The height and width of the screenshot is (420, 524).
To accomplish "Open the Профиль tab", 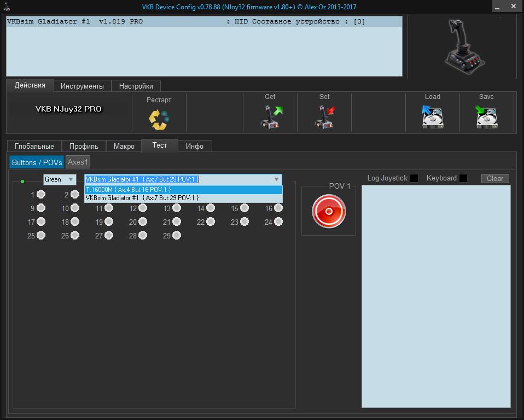I will point(84,146).
